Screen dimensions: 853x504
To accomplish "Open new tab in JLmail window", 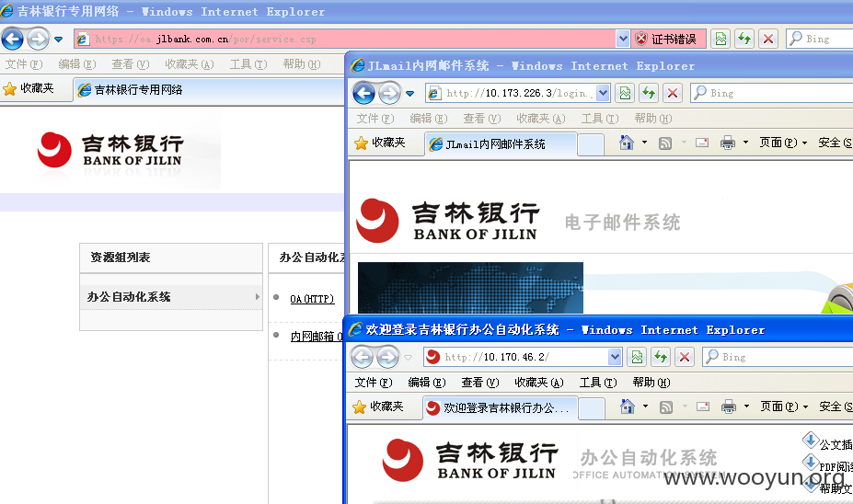I will (591, 144).
